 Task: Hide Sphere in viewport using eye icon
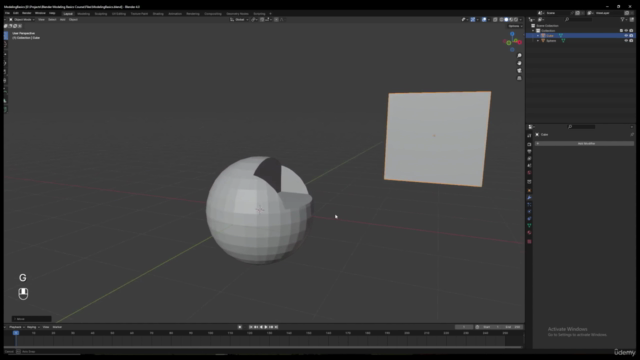626,41
